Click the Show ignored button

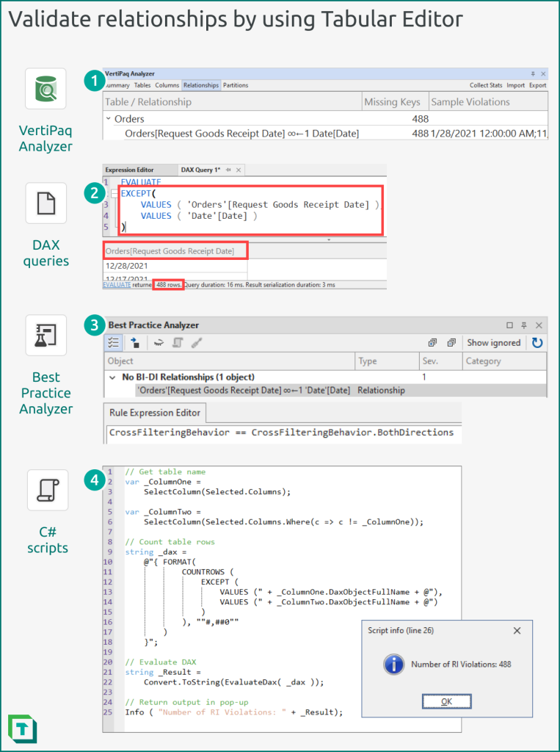click(x=494, y=342)
